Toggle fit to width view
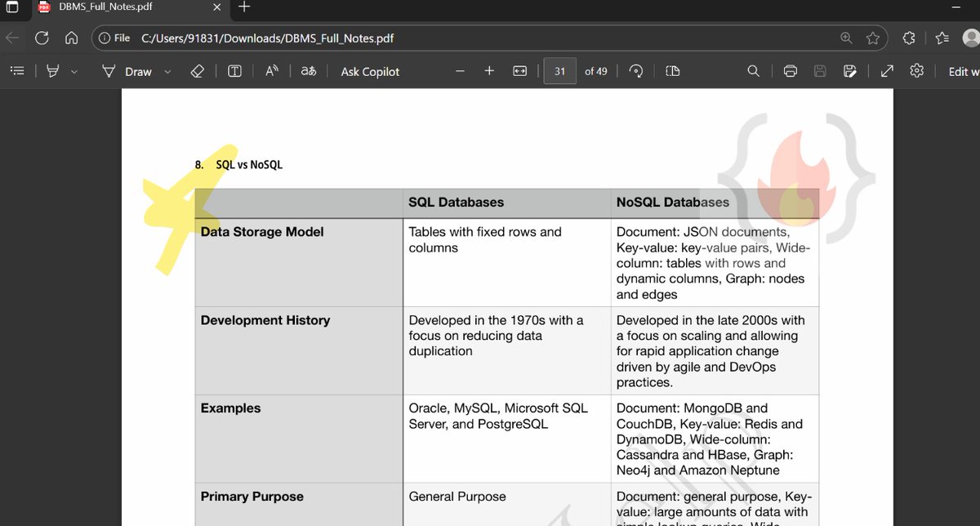Screen dimensions: 980x526 (x=519, y=71)
